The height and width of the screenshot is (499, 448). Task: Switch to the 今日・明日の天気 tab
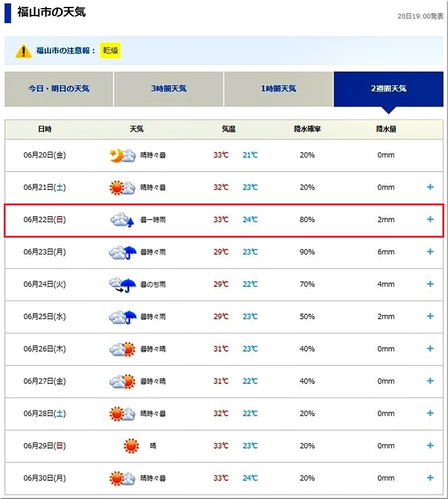coord(59,89)
